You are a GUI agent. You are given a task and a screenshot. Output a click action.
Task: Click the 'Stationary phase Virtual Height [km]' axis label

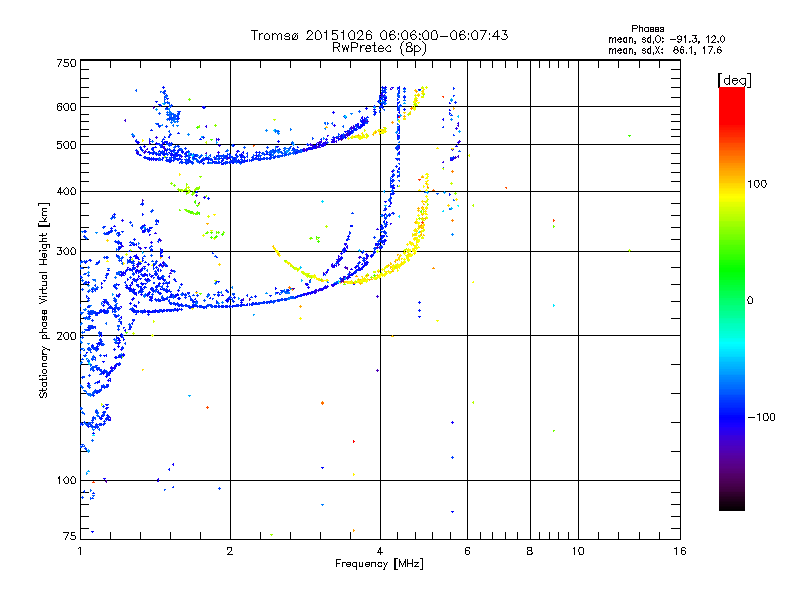44,300
